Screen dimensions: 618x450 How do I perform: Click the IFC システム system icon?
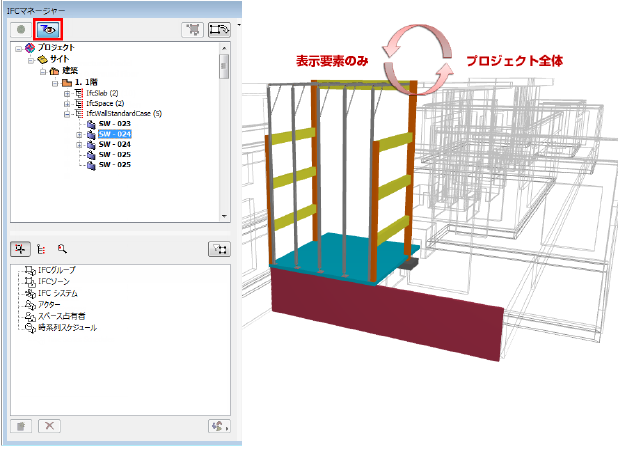30,294
